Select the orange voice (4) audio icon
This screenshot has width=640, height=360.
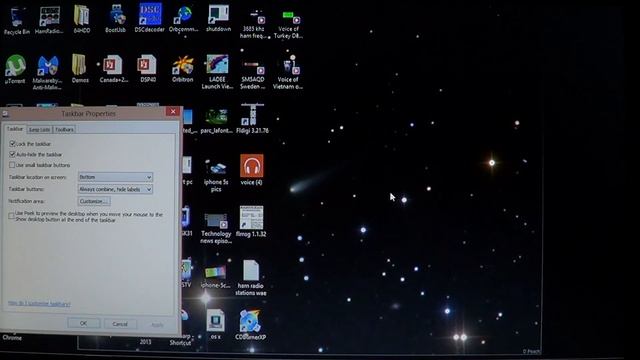(x=251, y=170)
